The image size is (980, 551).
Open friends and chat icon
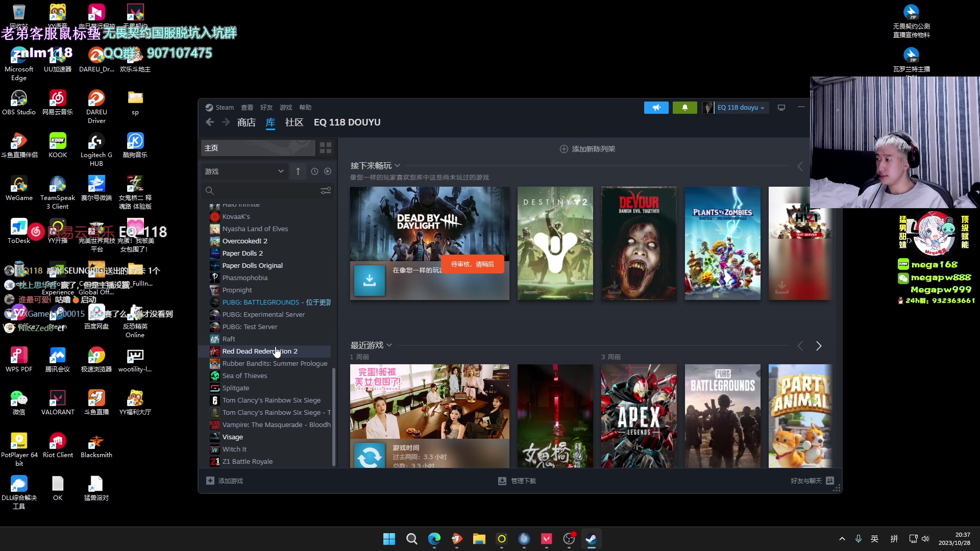pos(830,481)
